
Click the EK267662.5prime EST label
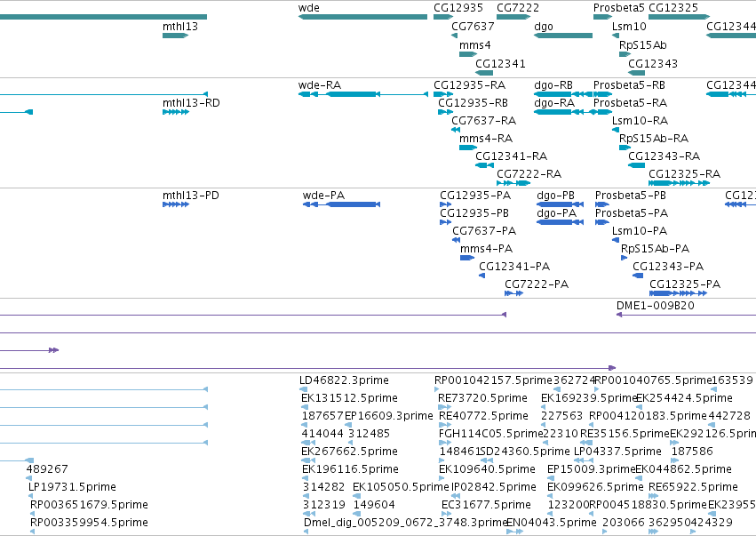coord(349,452)
